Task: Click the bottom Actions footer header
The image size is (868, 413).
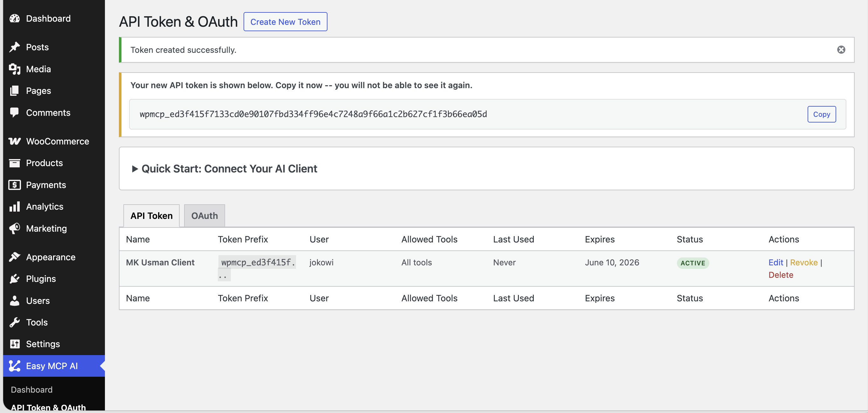Action: pyautogui.click(x=784, y=298)
